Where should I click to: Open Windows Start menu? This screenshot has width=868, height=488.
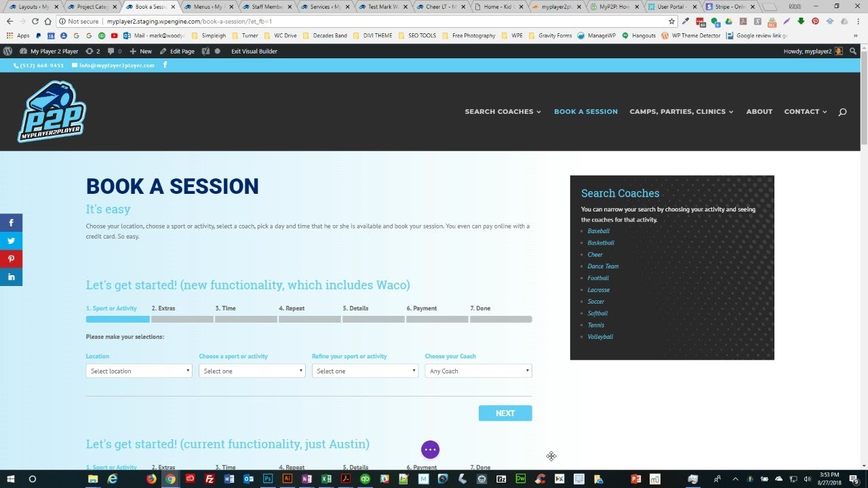[12, 479]
